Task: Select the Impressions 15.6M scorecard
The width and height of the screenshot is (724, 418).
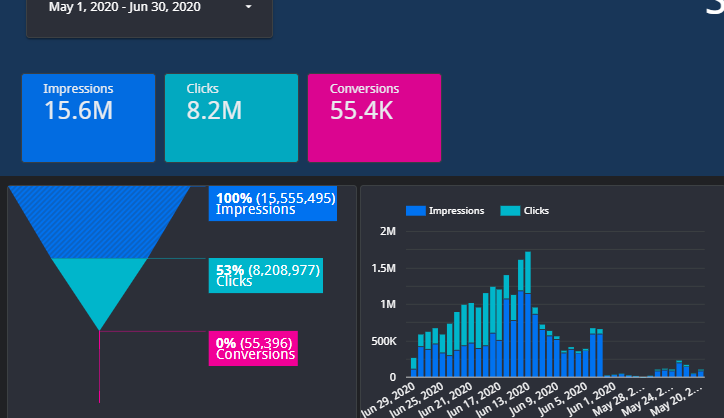Action: point(88,117)
